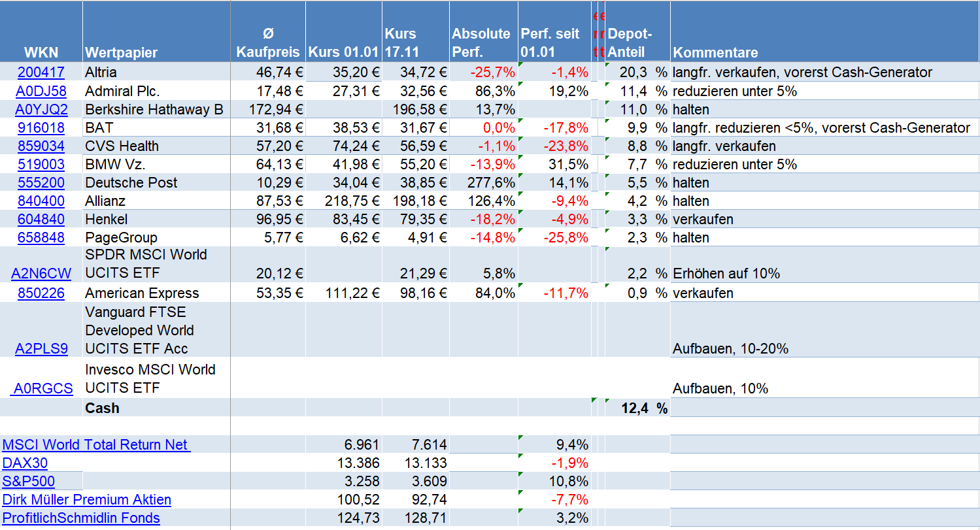This screenshot has height=530, width=980.
Task: Select MSCI World value 6.961
Action: pyautogui.click(x=362, y=445)
